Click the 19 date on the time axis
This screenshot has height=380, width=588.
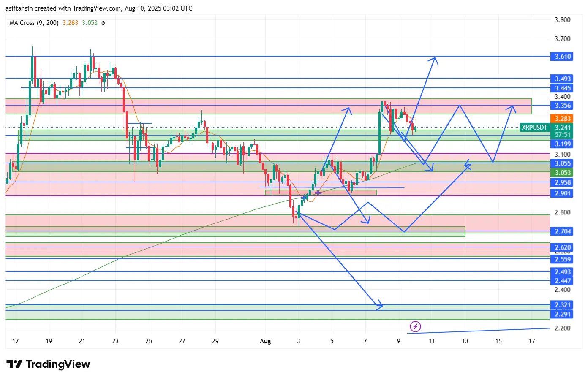click(x=49, y=341)
